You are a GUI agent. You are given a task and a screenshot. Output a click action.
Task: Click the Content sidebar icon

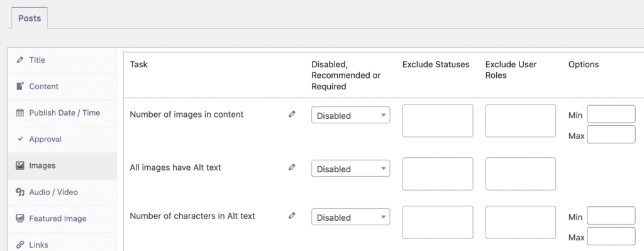click(x=19, y=86)
